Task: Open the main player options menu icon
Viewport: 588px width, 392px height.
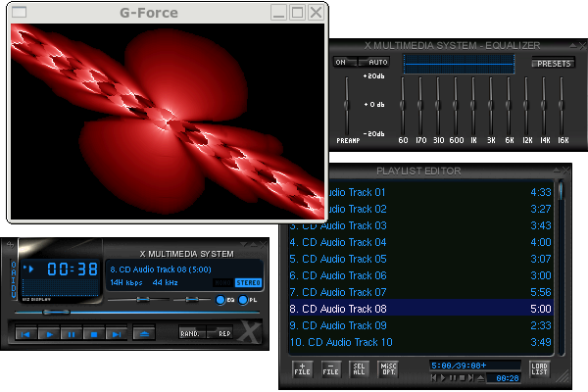Action: (10, 245)
